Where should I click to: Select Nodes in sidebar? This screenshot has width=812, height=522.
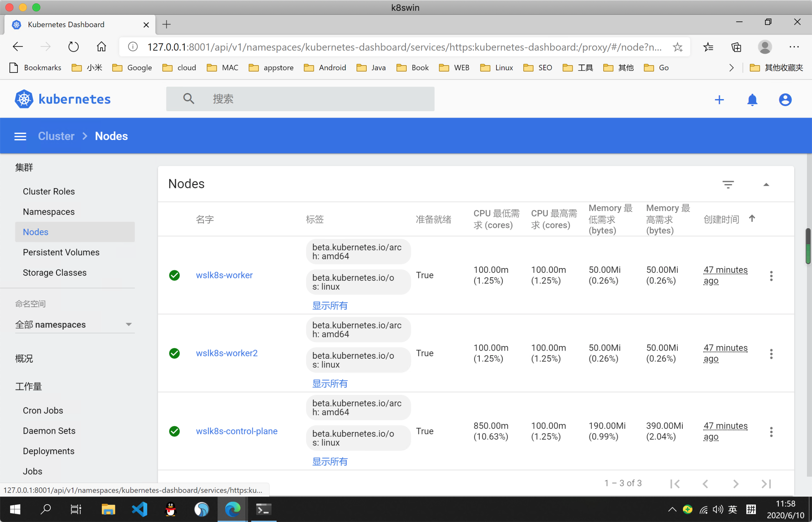coord(75,232)
